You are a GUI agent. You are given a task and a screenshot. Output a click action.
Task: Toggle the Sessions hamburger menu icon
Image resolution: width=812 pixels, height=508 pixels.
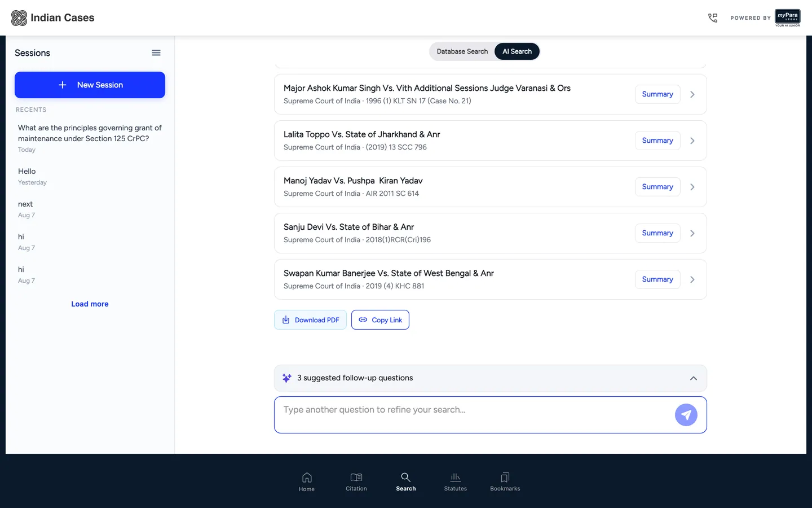click(x=156, y=53)
